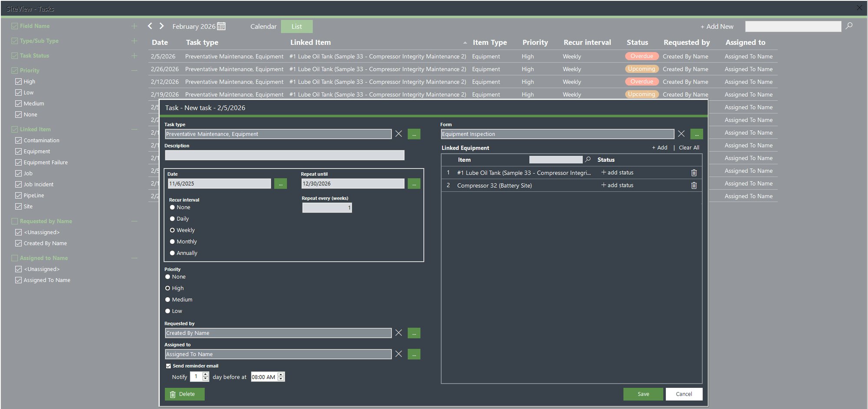Enable the Send reminder email checkbox
This screenshot has height=409, width=868.
(168, 366)
